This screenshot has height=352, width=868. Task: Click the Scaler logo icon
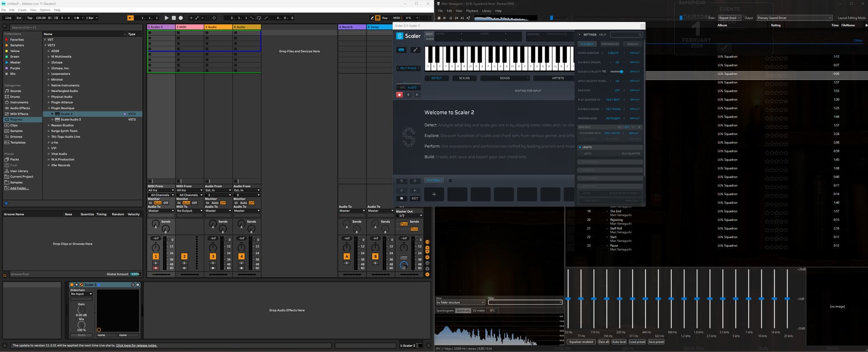point(400,36)
